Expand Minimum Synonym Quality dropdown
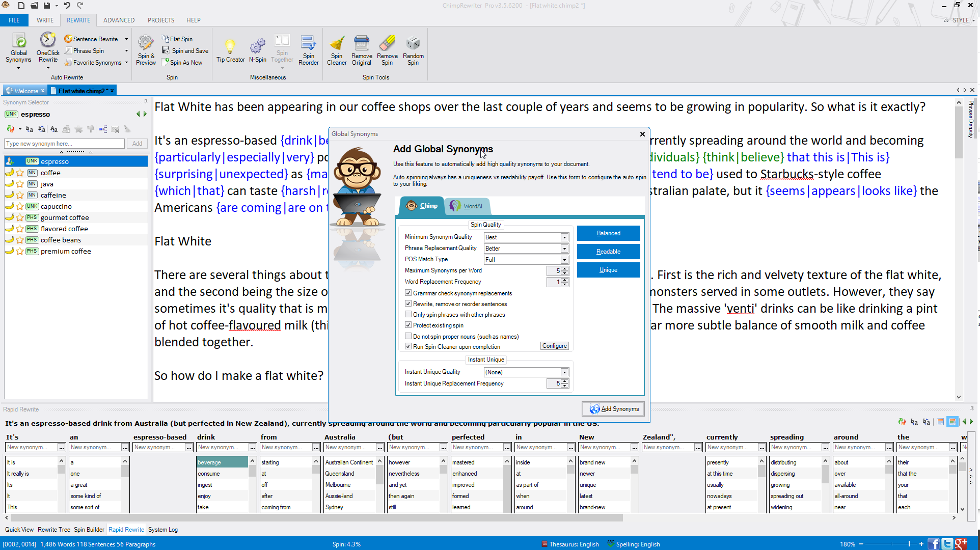980x550 pixels. click(564, 237)
